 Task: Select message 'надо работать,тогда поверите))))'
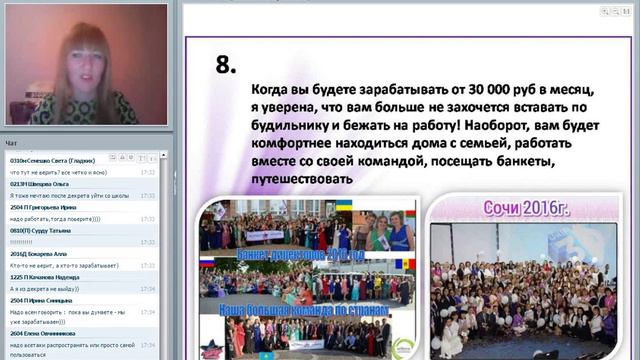click(x=55, y=219)
